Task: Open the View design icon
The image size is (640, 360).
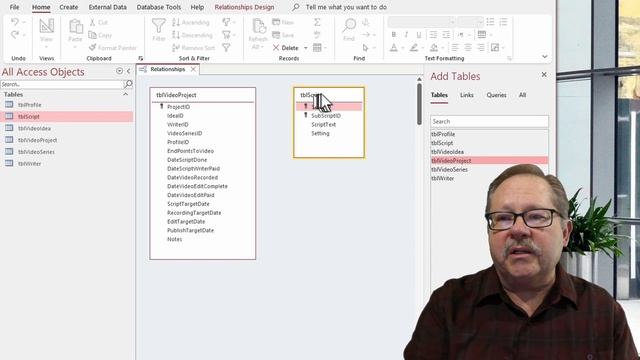Action: tap(47, 27)
